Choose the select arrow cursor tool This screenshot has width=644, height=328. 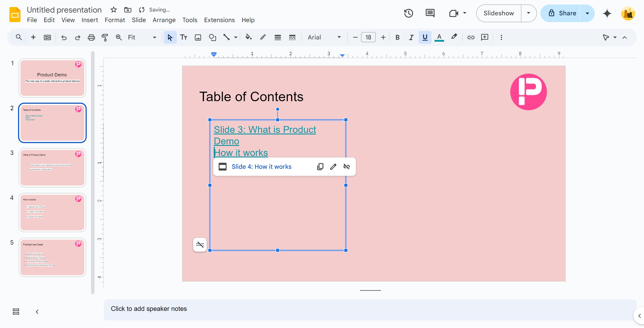(170, 37)
